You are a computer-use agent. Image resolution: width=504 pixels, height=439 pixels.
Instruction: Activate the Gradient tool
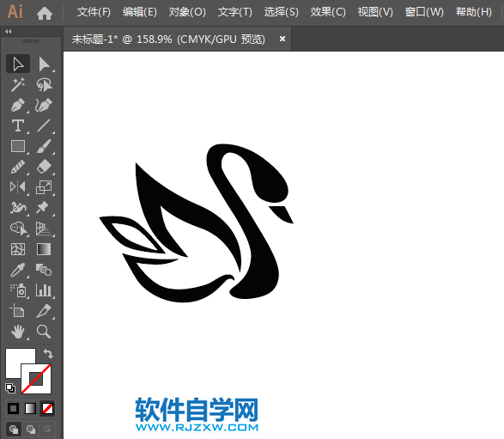tap(44, 249)
